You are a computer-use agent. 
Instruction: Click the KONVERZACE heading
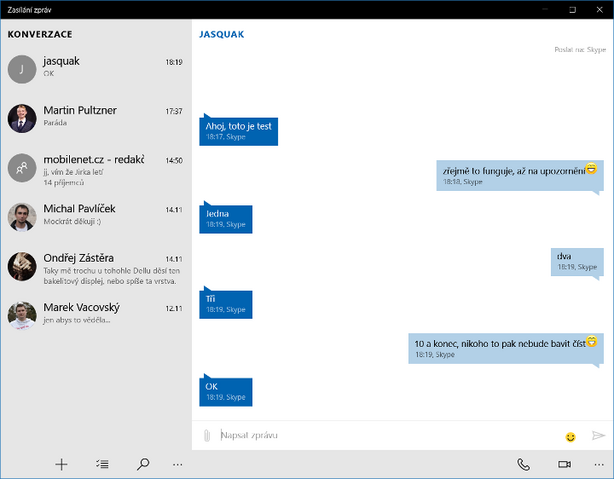point(40,34)
